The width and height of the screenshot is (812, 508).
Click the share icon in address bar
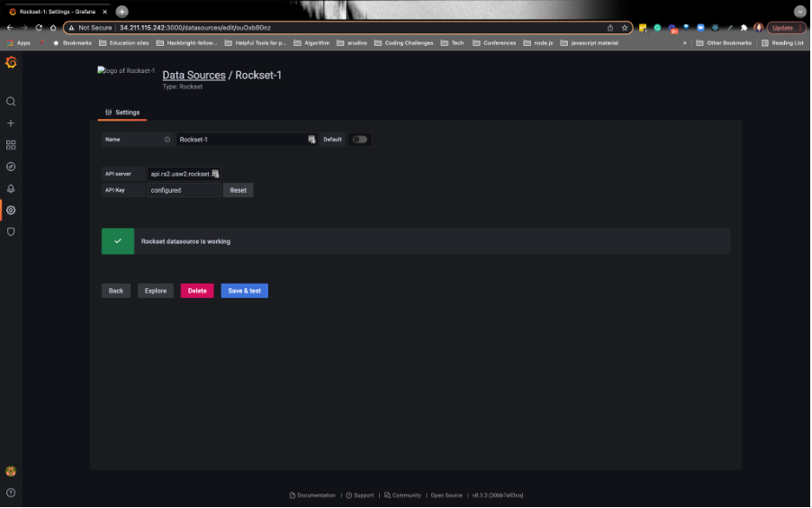[x=610, y=28]
